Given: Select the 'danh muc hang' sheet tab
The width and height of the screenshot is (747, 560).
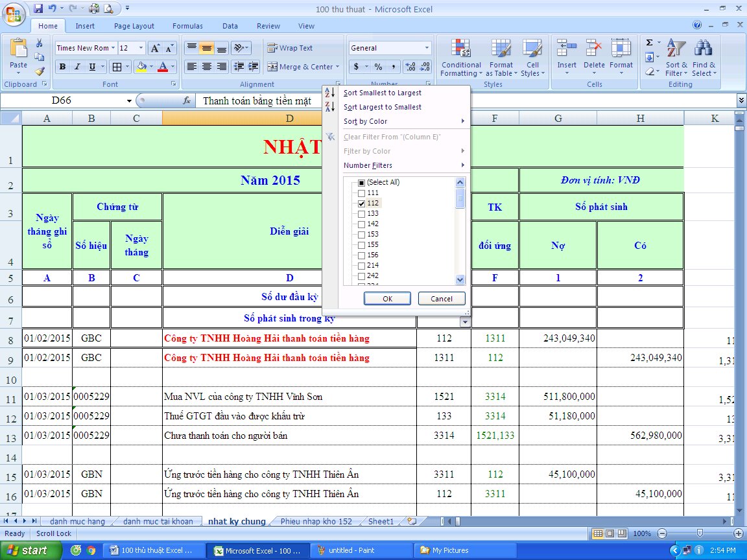Looking at the screenshot, I should click(77, 520).
